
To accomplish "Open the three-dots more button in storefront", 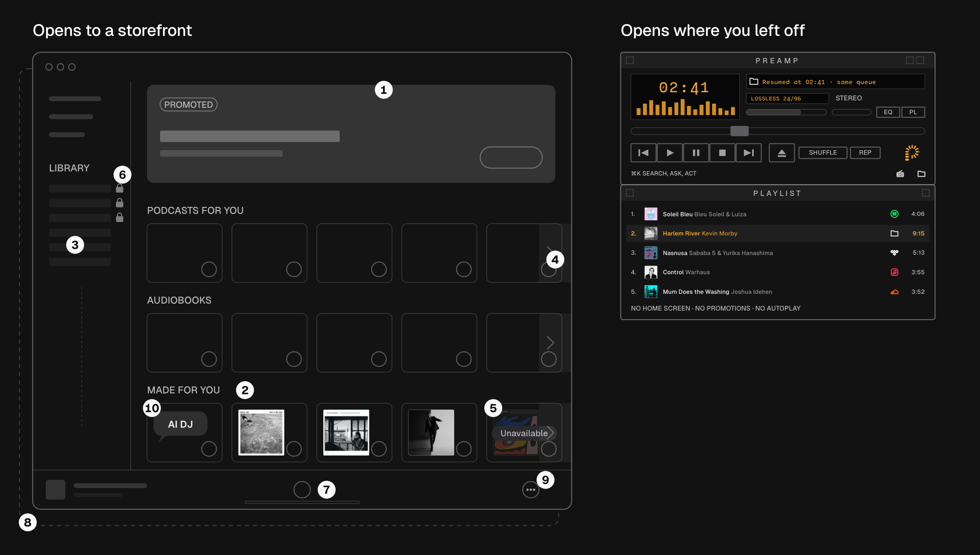I will (530, 490).
